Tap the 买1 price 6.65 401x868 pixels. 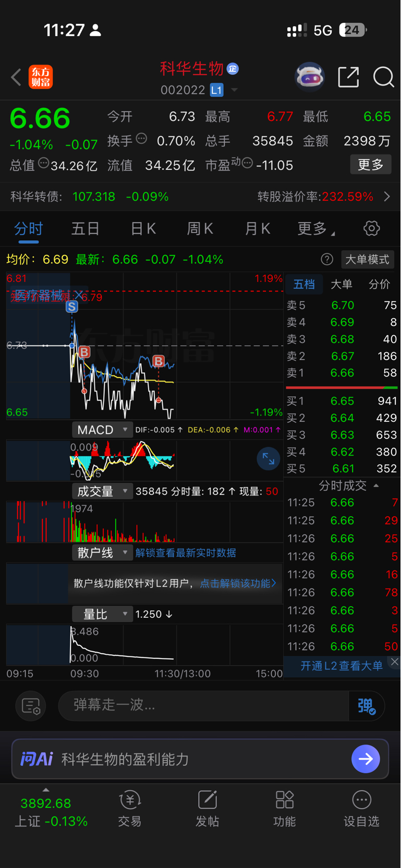(342, 401)
